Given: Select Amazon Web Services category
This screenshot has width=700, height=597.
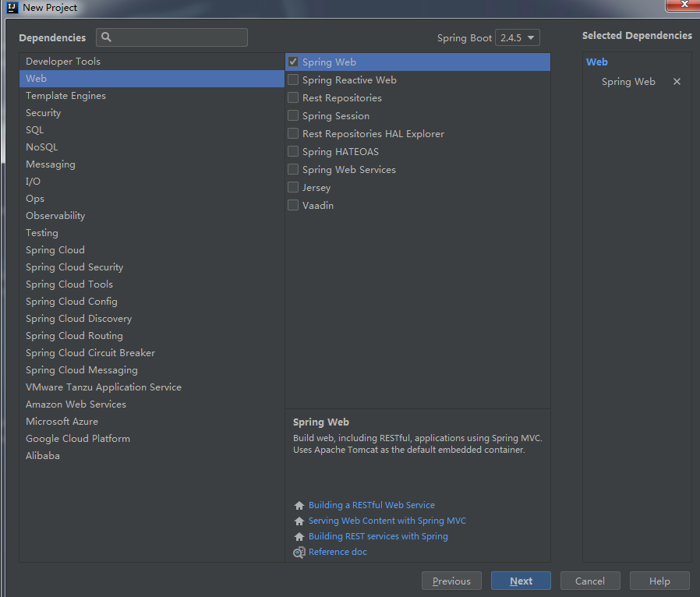Looking at the screenshot, I should (x=152, y=404).
